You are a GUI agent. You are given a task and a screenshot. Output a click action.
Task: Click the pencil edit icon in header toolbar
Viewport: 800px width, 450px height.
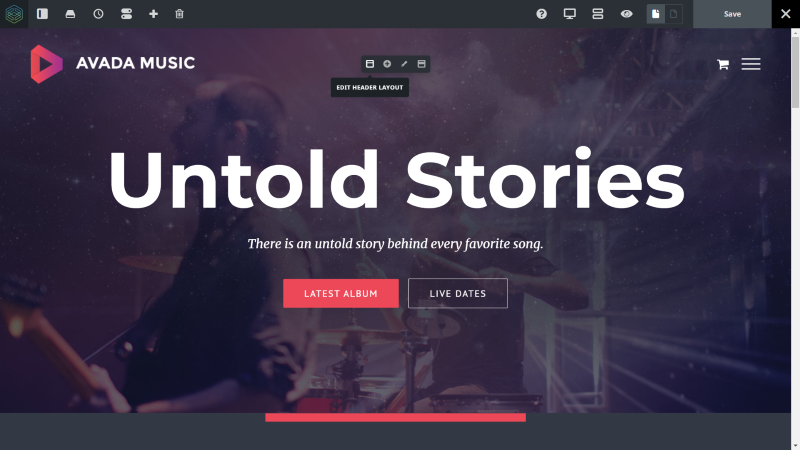click(x=404, y=64)
